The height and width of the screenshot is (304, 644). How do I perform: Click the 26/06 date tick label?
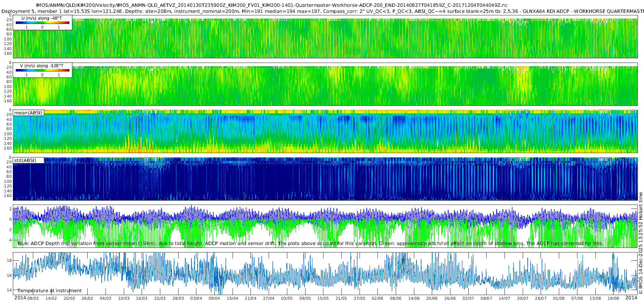(450, 298)
